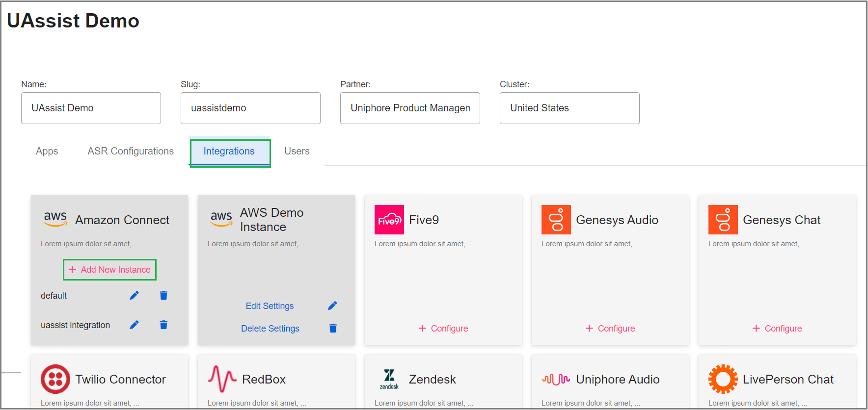Click the 'RedBox' card title

click(264, 379)
